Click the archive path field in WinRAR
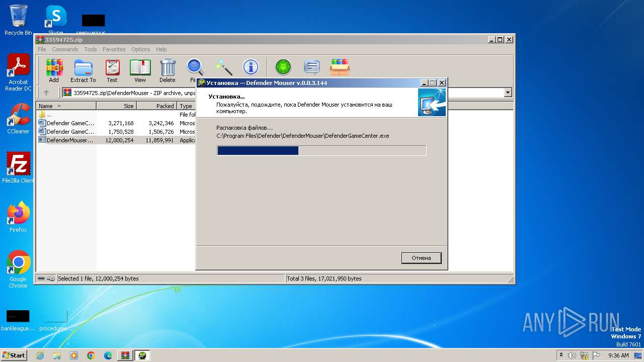This screenshot has width=644, height=362. point(287,93)
